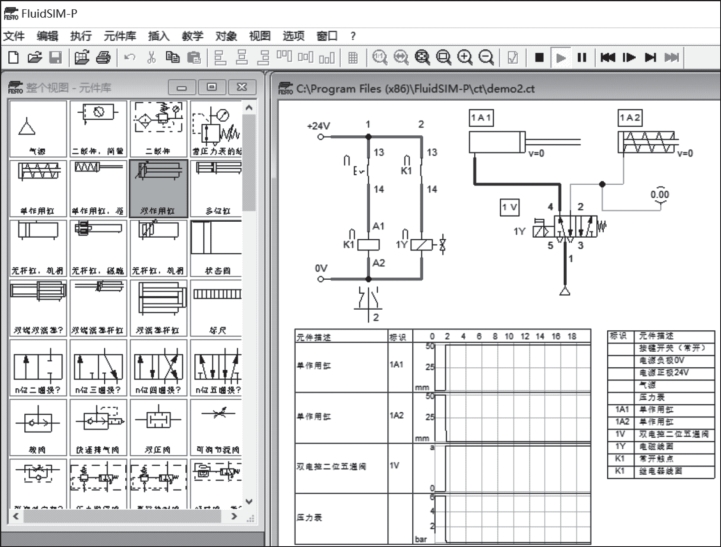Image resolution: width=721 pixels, height=547 pixels.
Task: Stop the simulation with the square button
Action: click(x=539, y=58)
